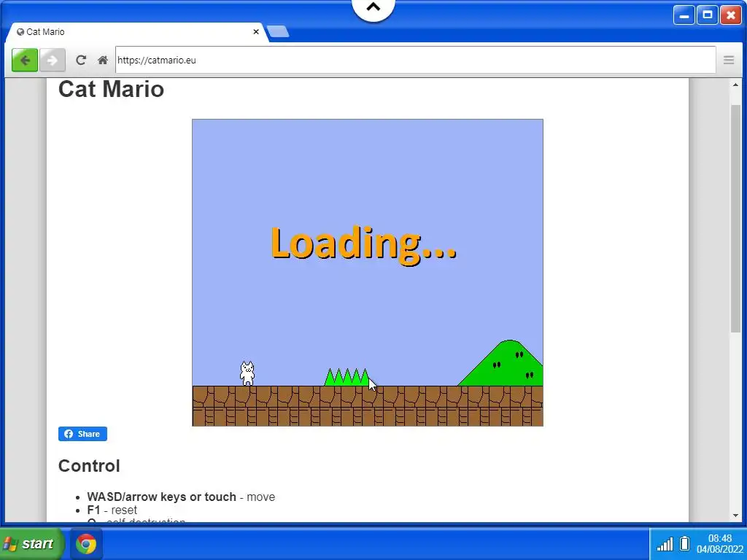Go back with the green arrow button
This screenshot has height=560, width=747.
(x=25, y=60)
